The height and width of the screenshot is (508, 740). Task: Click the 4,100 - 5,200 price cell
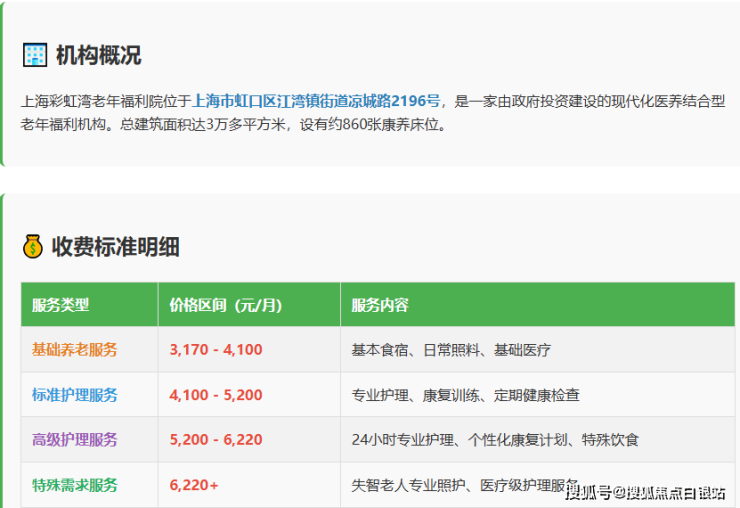[x=216, y=395]
